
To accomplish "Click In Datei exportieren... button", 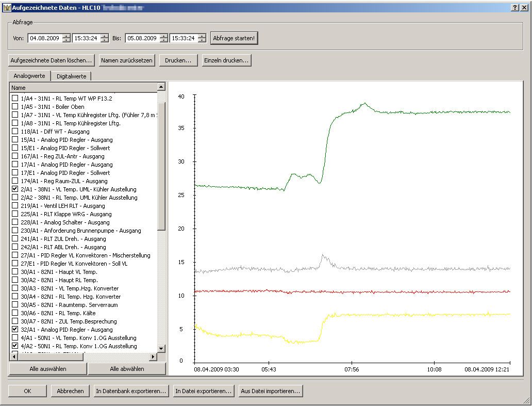I will (x=203, y=391).
